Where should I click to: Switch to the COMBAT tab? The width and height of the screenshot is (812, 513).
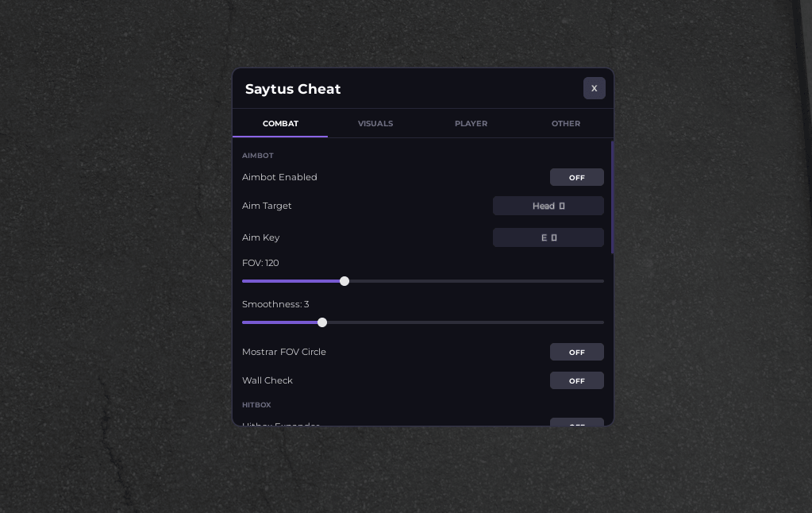tap(280, 123)
